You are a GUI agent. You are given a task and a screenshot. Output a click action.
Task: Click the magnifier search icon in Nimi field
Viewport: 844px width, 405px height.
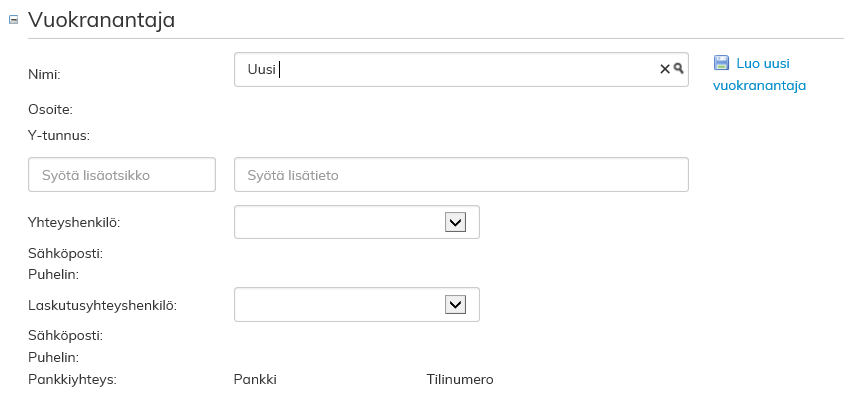pyautogui.click(x=678, y=69)
